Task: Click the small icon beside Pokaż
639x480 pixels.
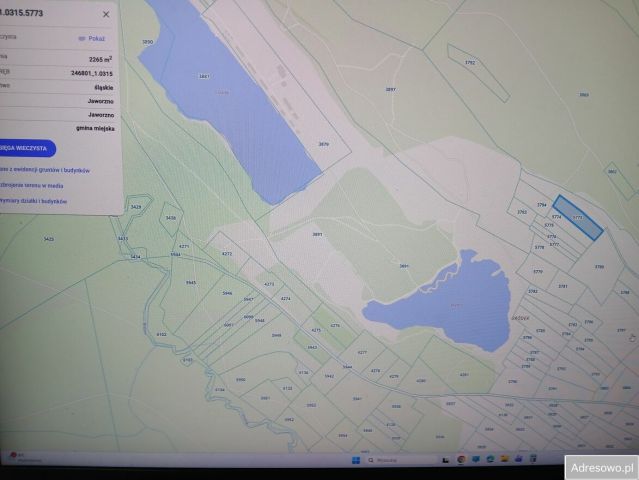Action: click(x=82, y=39)
